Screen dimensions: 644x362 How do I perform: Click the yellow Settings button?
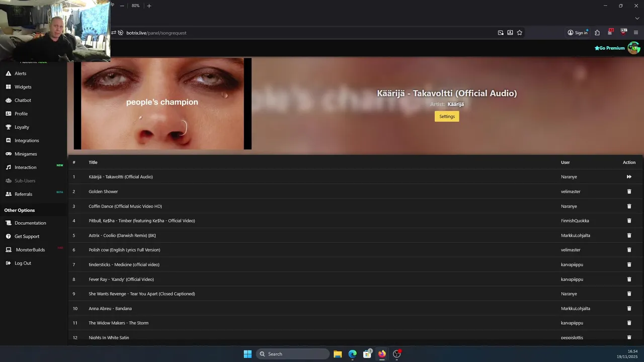click(447, 116)
